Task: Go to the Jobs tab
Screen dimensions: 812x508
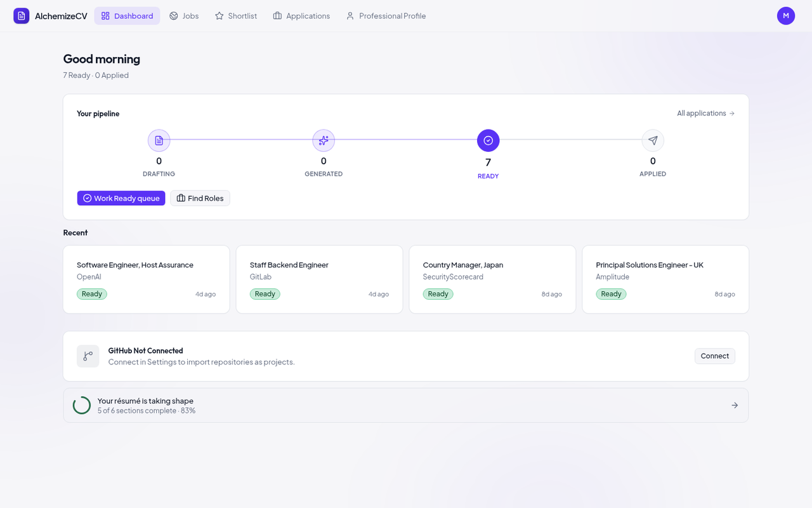Action: (184, 16)
